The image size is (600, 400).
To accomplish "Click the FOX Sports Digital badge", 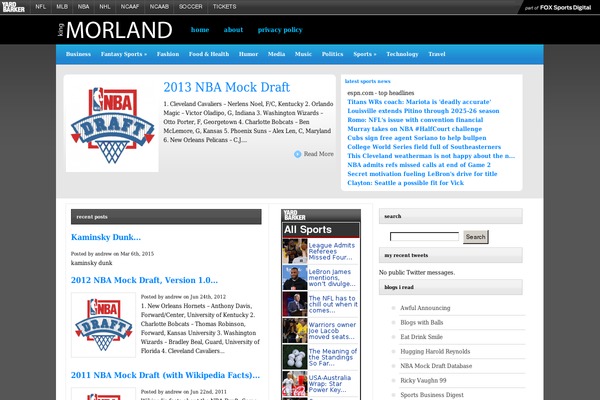I will tap(558, 8).
